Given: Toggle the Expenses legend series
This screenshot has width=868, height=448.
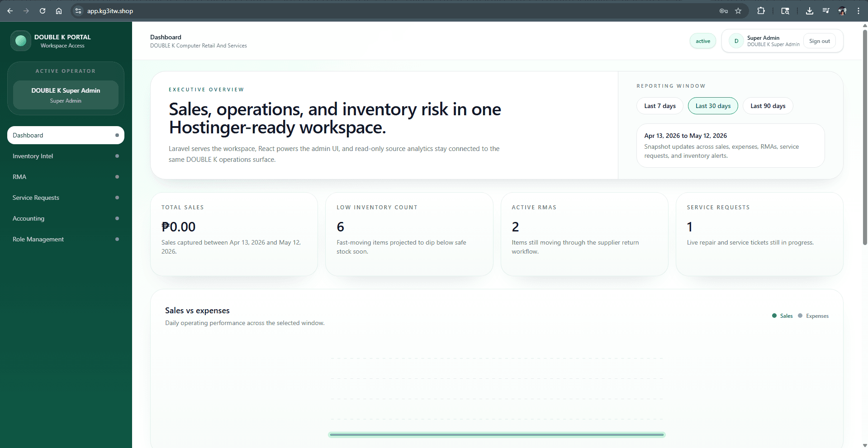Looking at the screenshot, I should click(x=813, y=316).
